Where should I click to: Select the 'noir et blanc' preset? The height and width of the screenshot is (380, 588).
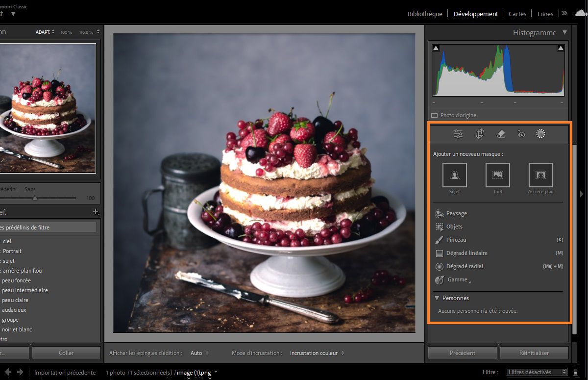[x=17, y=329]
